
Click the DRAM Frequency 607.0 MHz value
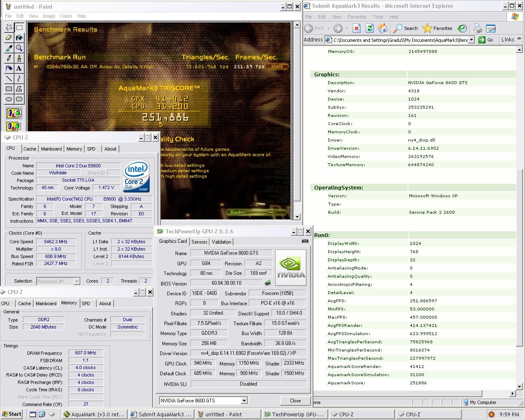click(x=86, y=353)
